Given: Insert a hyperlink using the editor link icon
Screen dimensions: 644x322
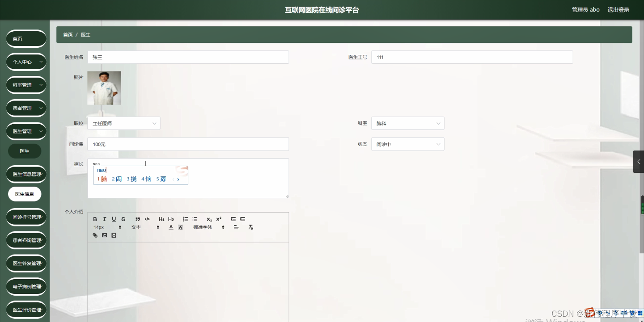Looking at the screenshot, I should 95,235.
